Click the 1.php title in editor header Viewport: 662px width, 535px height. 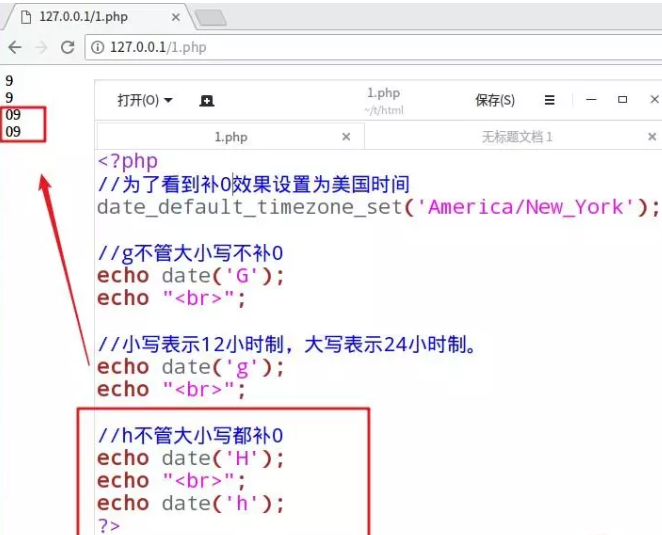click(383, 93)
